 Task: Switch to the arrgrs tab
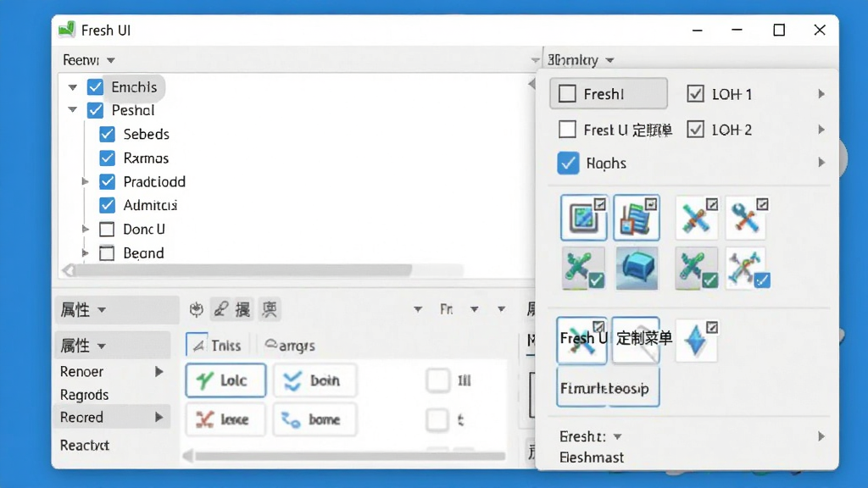pos(290,346)
